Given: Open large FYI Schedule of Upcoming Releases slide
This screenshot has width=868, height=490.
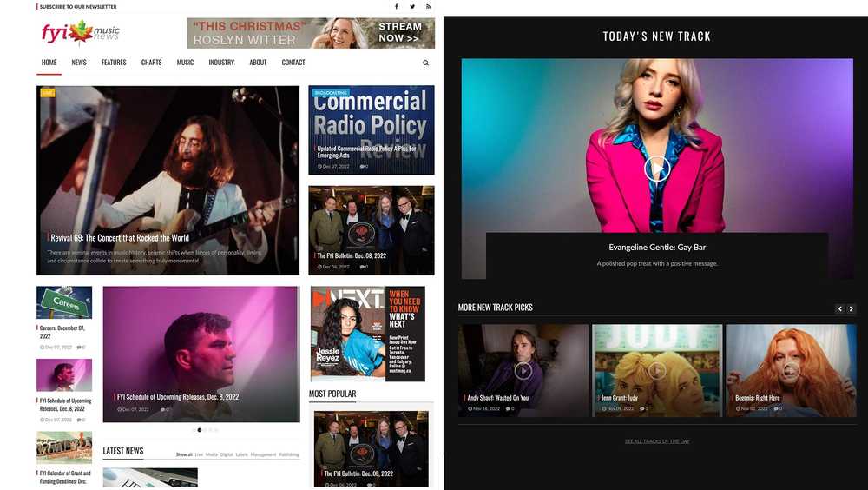Looking at the screenshot, I should pyautogui.click(x=201, y=354).
